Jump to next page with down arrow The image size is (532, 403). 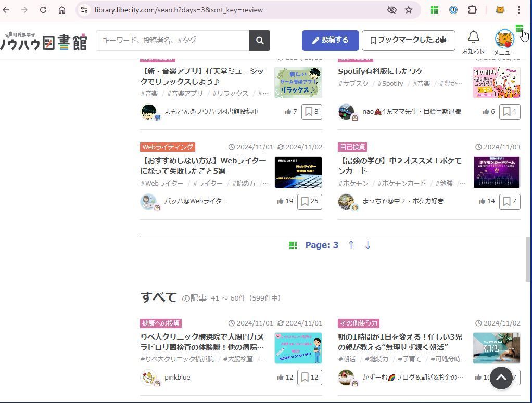click(368, 245)
